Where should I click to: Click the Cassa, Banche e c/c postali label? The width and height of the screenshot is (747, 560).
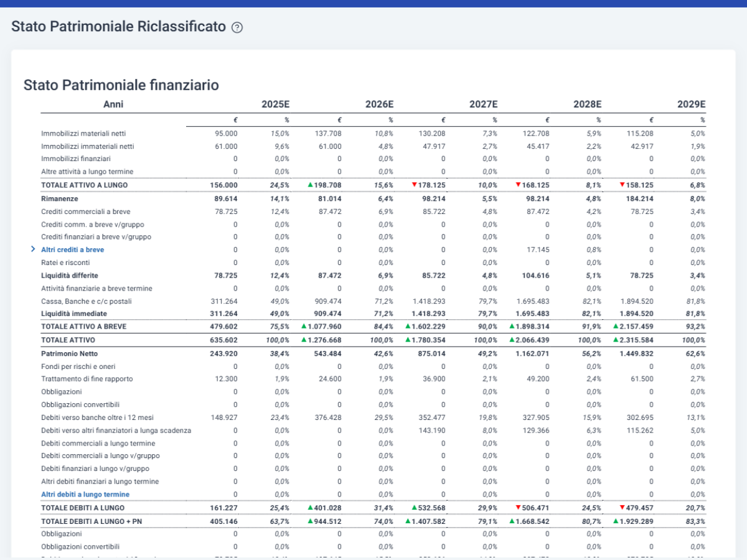click(87, 301)
